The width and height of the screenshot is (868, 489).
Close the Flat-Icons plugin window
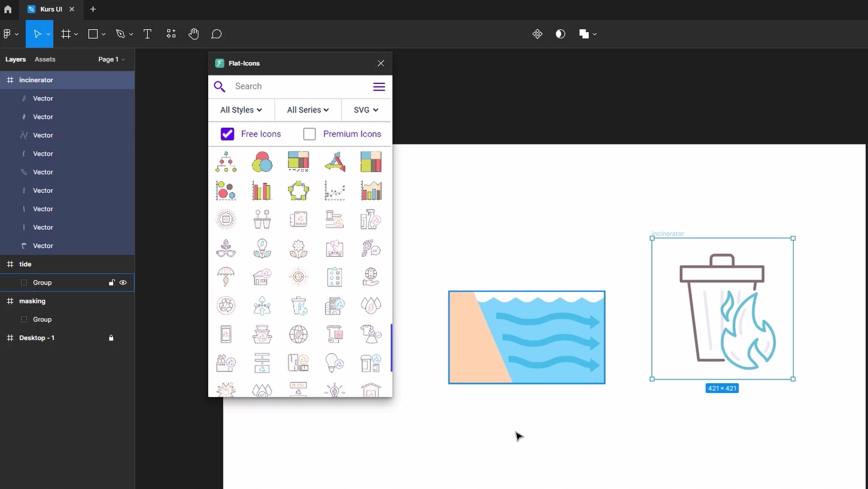click(x=381, y=63)
